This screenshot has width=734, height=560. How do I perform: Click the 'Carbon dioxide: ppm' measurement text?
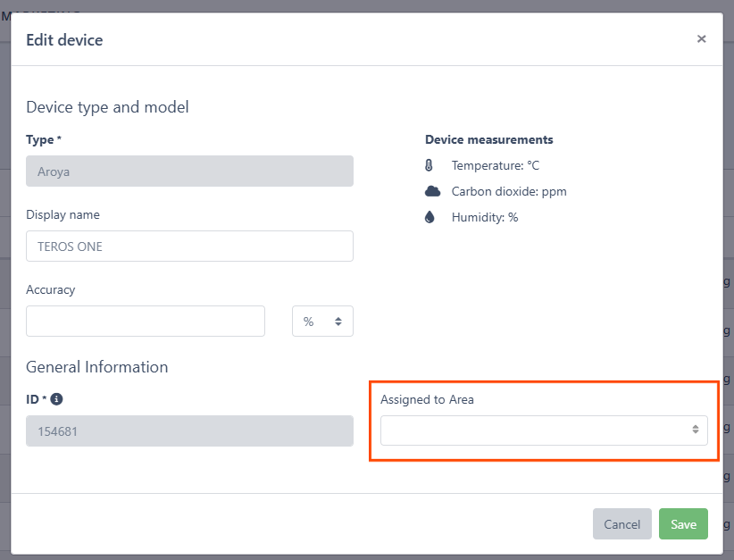pos(508,191)
